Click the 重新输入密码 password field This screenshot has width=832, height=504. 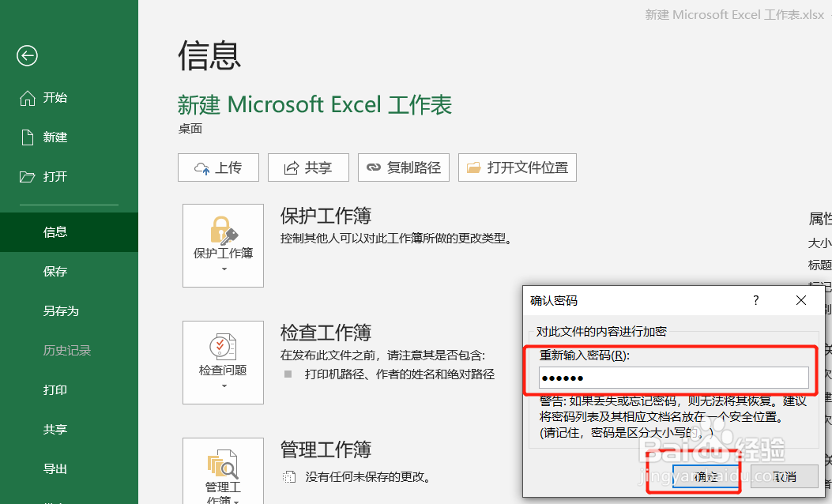674,378
